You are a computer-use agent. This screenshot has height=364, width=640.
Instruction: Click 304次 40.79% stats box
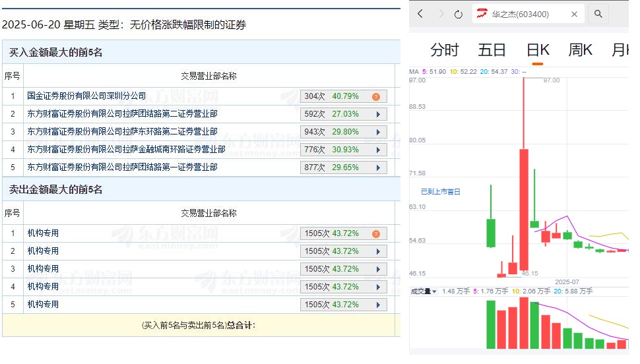coord(343,96)
